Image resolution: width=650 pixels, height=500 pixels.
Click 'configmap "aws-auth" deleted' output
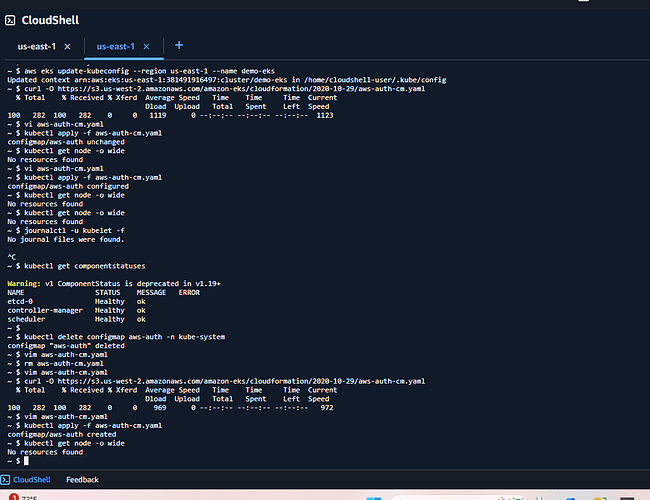point(66,346)
